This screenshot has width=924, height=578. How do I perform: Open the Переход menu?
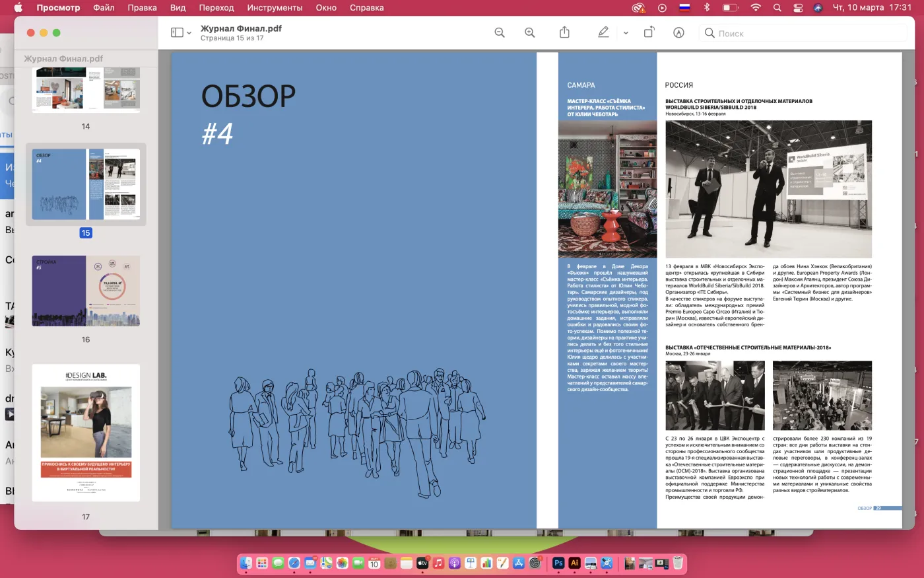coord(216,8)
